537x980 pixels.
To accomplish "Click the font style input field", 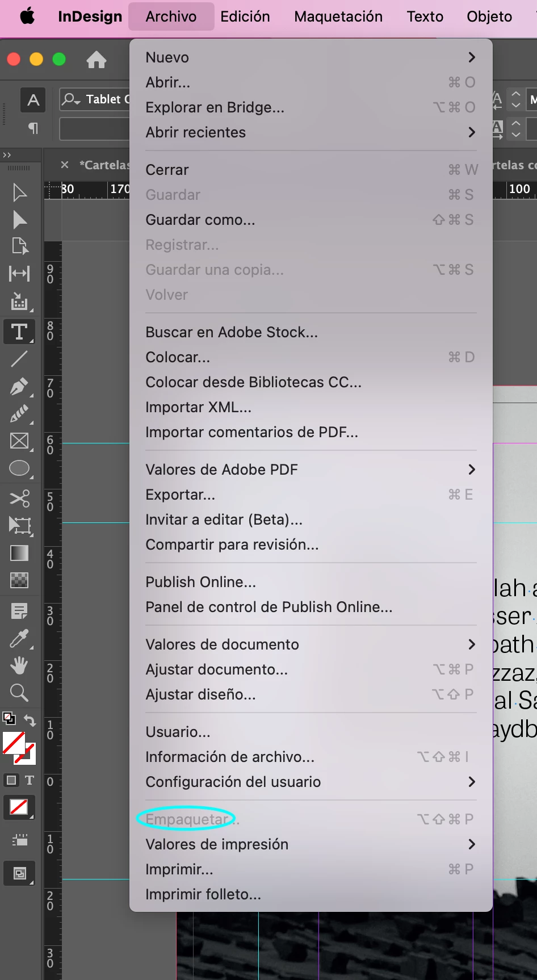I will (95, 129).
